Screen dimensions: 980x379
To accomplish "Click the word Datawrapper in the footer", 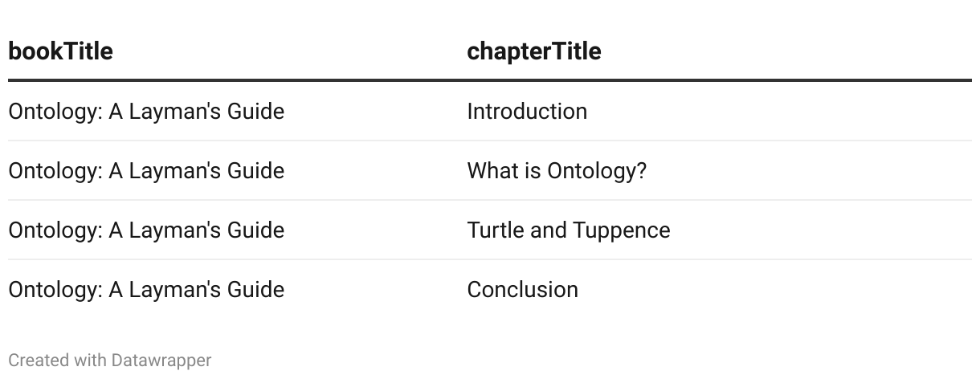I will pyautogui.click(x=161, y=361).
